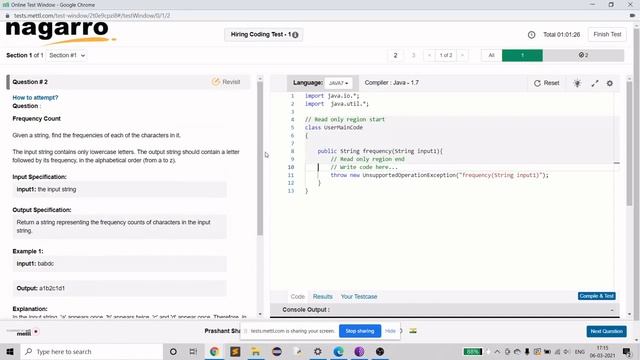The height and width of the screenshot is (360, 640).
Task: Open the How to attempt? link
Action: (x=35, y=98)
